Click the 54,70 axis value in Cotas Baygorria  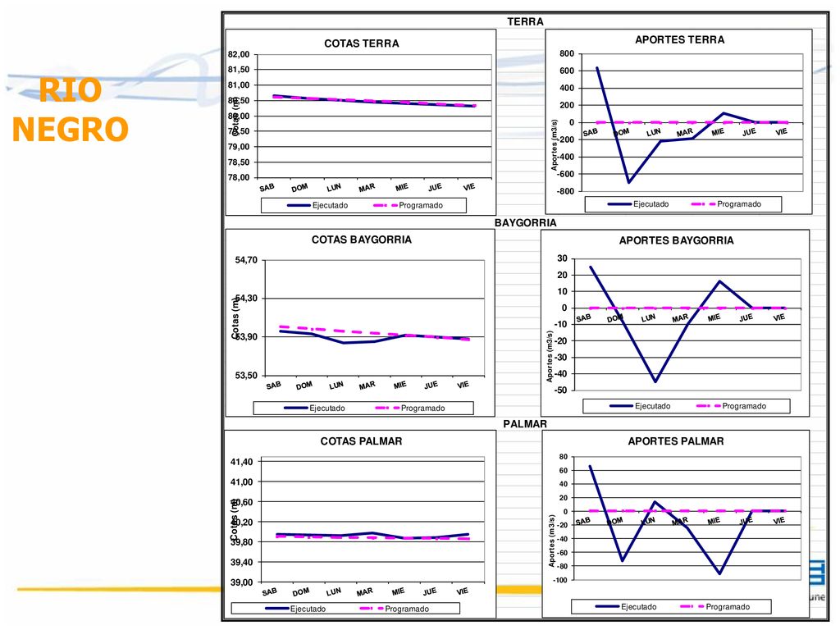[x=246, y=260]
